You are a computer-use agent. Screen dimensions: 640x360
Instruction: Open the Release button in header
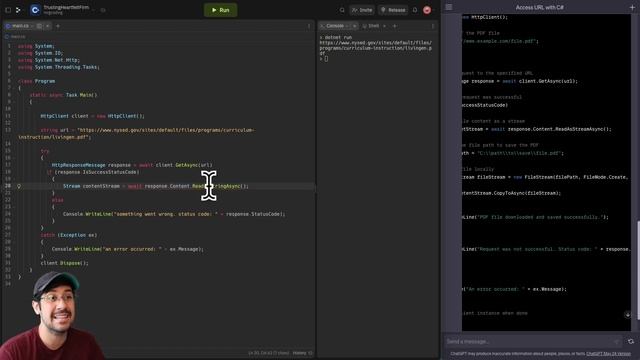pos(393,10)
